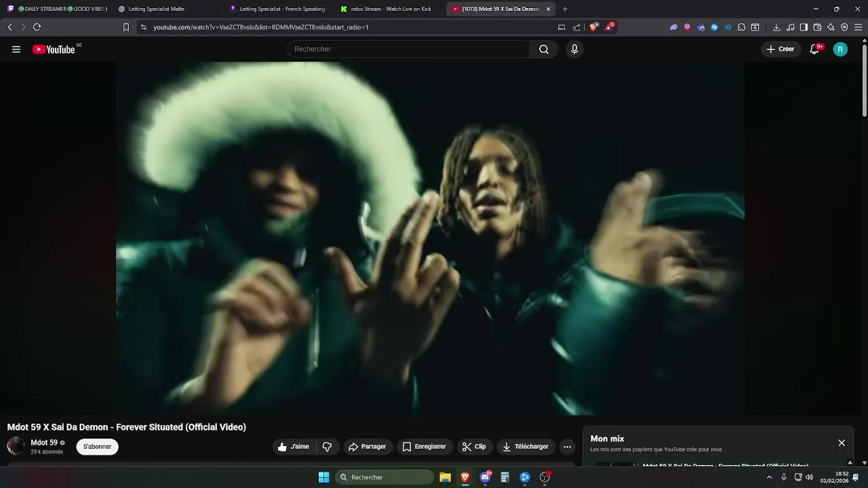Reload the current page
Screen dimensions: 868x488
coord(37,27)
